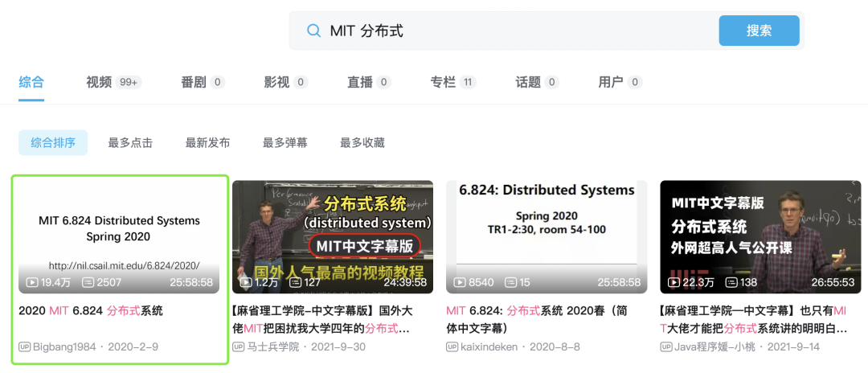Click the blue 搜索 button

tap(759, 31)
